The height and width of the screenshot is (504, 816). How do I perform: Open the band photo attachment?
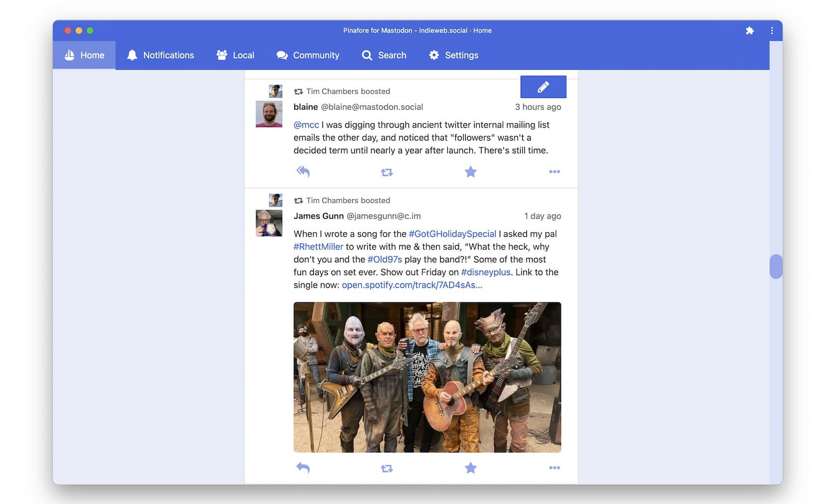[x=427, y=377]
